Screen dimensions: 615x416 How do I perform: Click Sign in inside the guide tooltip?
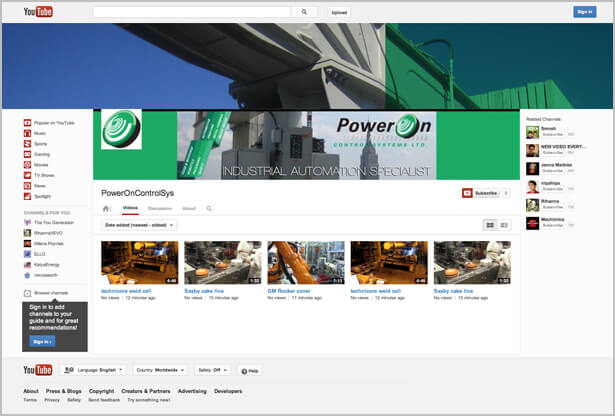[x=42, y=342]
